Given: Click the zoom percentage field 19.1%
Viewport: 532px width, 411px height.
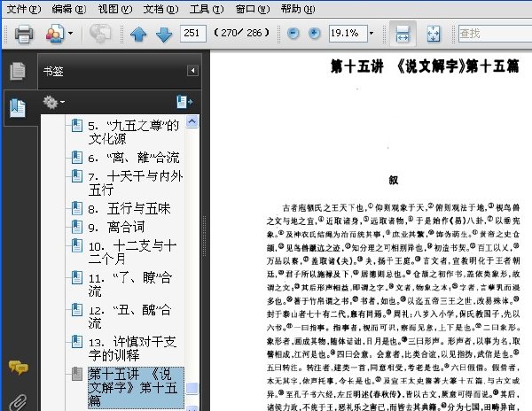Looking at the screenshot, I should 348,33.
